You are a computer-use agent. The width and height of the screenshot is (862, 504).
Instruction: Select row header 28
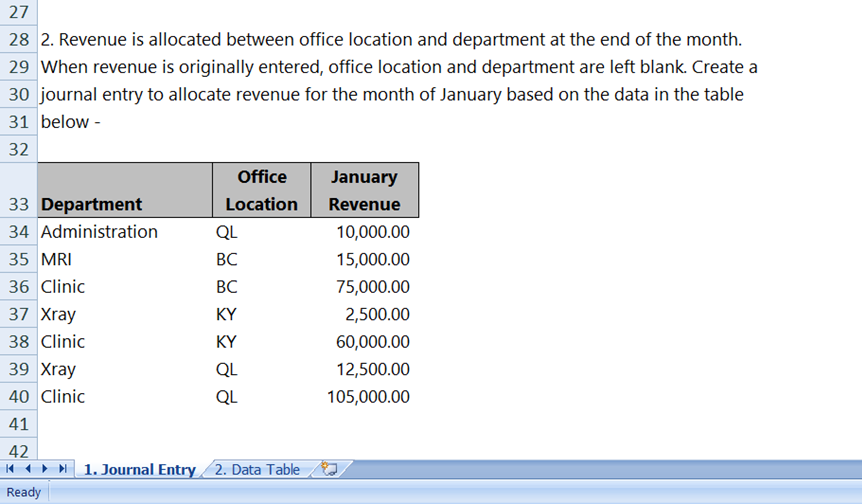[19, 40]
